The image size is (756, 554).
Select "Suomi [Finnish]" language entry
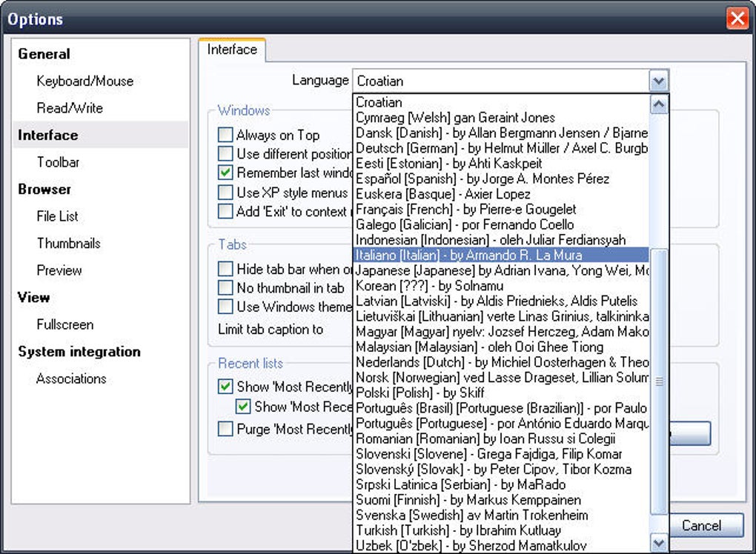click(445, 500)
